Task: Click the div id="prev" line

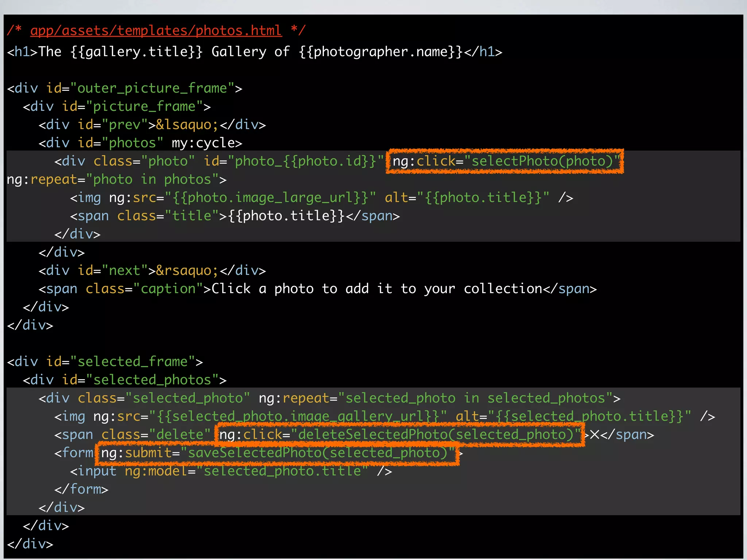Action: [152, 125]
